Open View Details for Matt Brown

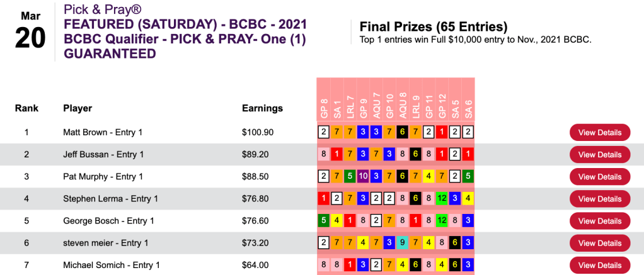tap(599, 132)
